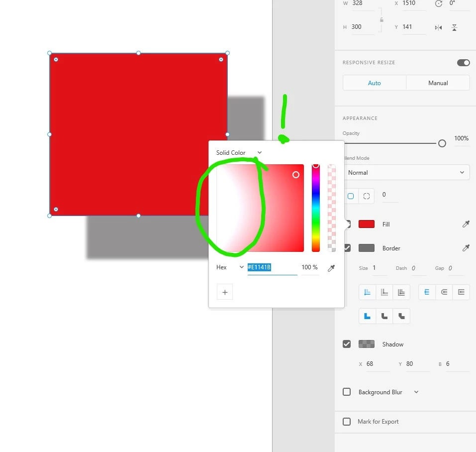Image resolution: width=476 pixels, height=452 pixels.
Task: Click the alpha transparency slider
Action: pos(332,208)
